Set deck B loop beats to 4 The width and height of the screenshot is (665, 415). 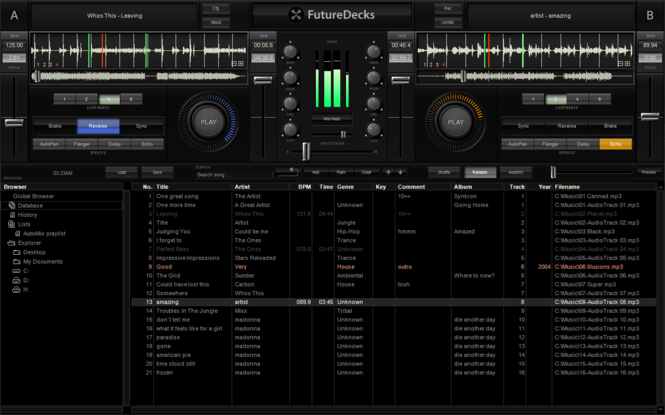(x=578, y=99)
